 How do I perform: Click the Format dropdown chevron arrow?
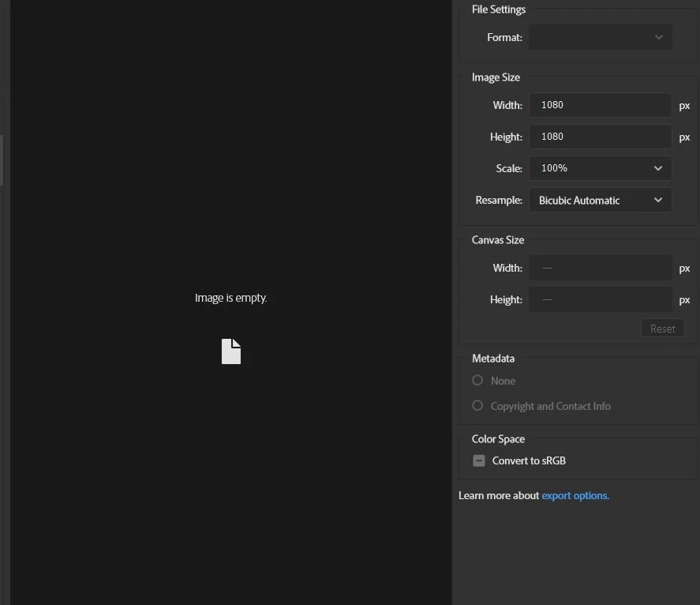658,37
